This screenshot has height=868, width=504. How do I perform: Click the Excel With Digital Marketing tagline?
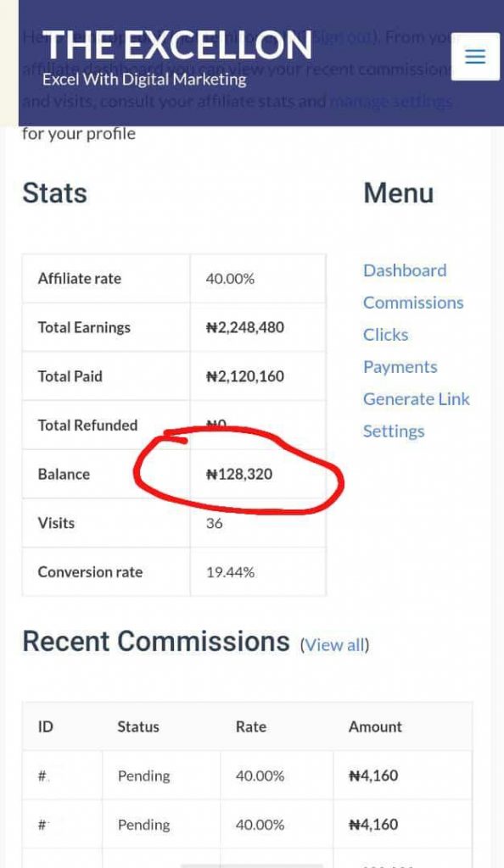pos(144,79)
